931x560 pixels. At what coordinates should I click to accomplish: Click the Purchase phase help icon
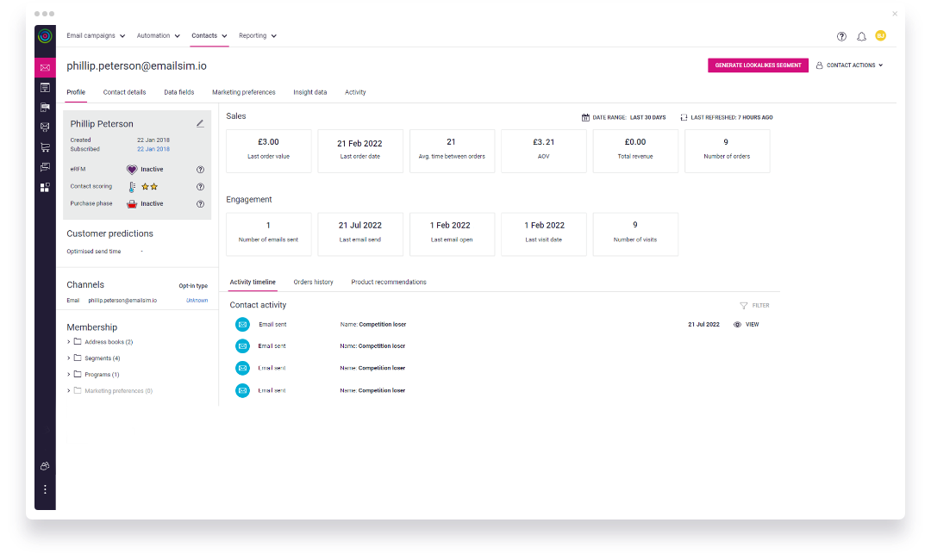click(200, 203)
